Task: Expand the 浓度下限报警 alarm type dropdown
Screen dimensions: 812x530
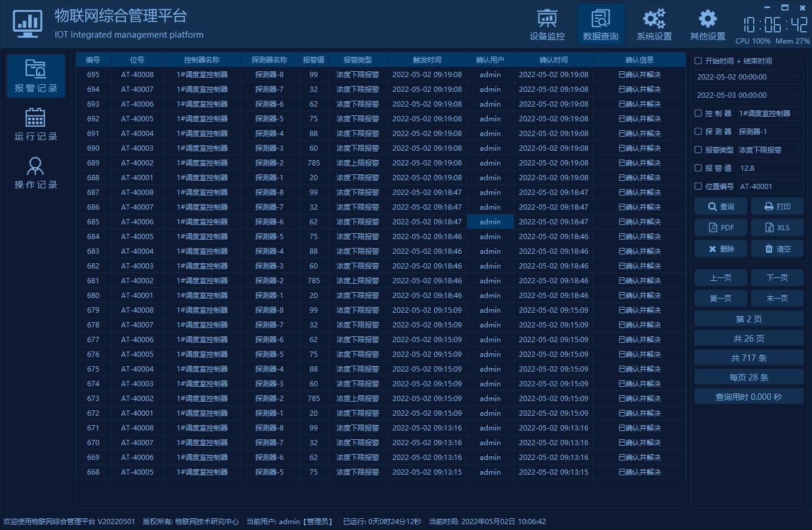Action: tap(797, 150)
